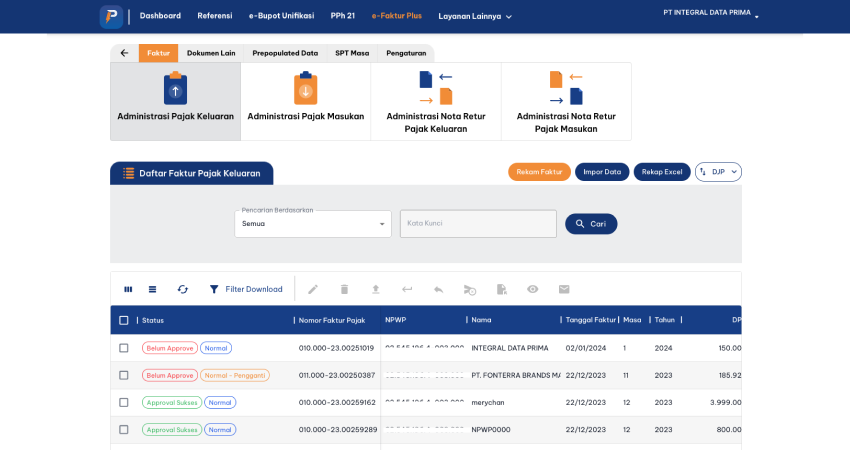Click the envelope email icon

[x=564, y=289]
